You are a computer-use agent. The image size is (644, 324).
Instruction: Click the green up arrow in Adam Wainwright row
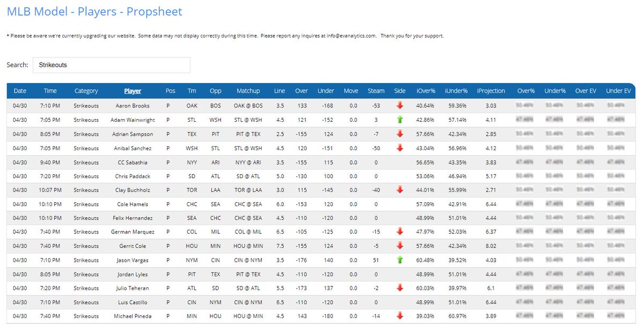(x=400, y=120)
